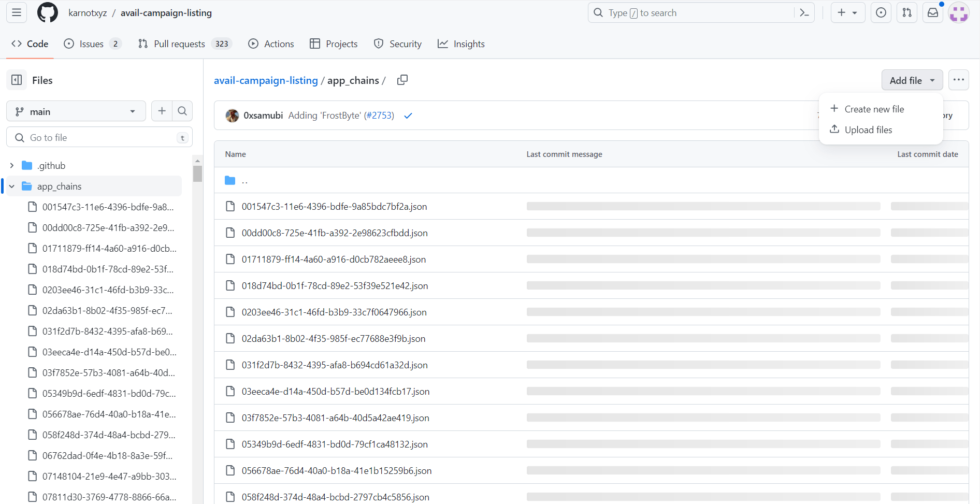Open the main branch selector dropdown
This screenshot has width=980, height=504.
click(x=76, y=111)
